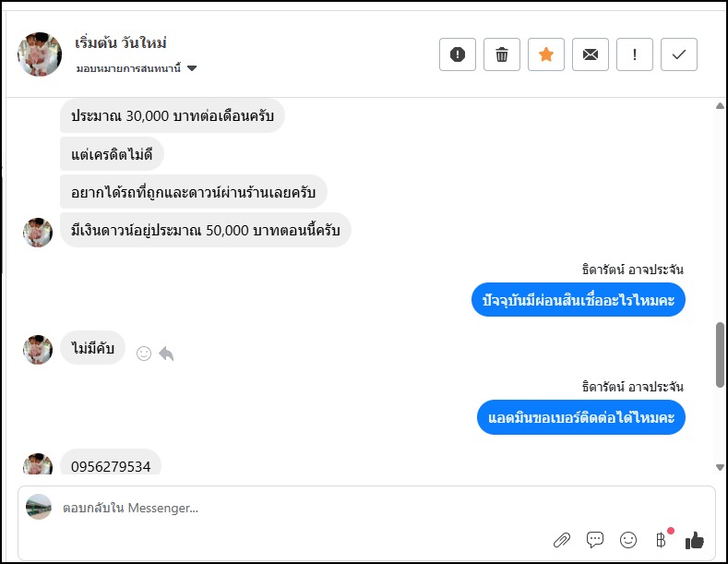This screenshot has height=564, width=728.
Task: Reply to the "ไม่มีคับ" message
Action: (166, 353)
